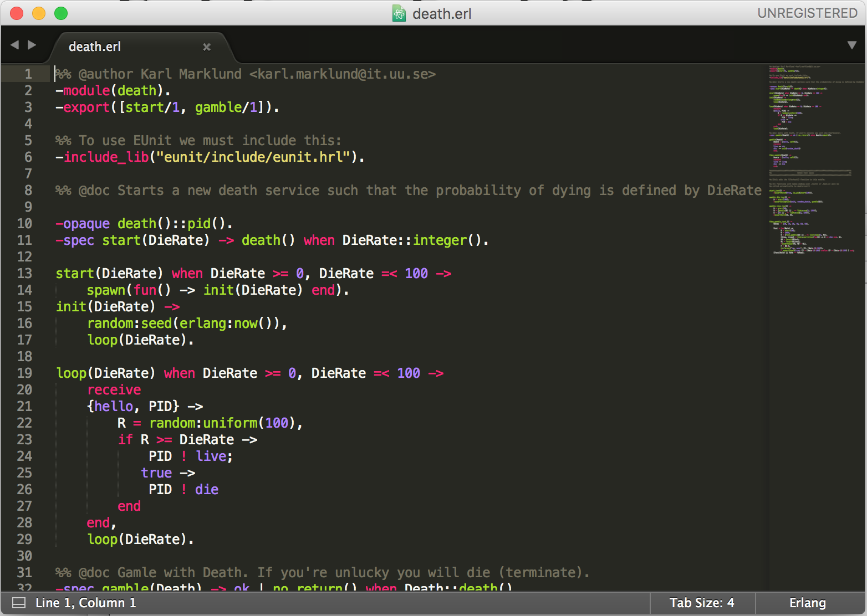The height and width of the screenshot is (616, 867).
Task: Click line number 31 in gutter
Action: 25,573
